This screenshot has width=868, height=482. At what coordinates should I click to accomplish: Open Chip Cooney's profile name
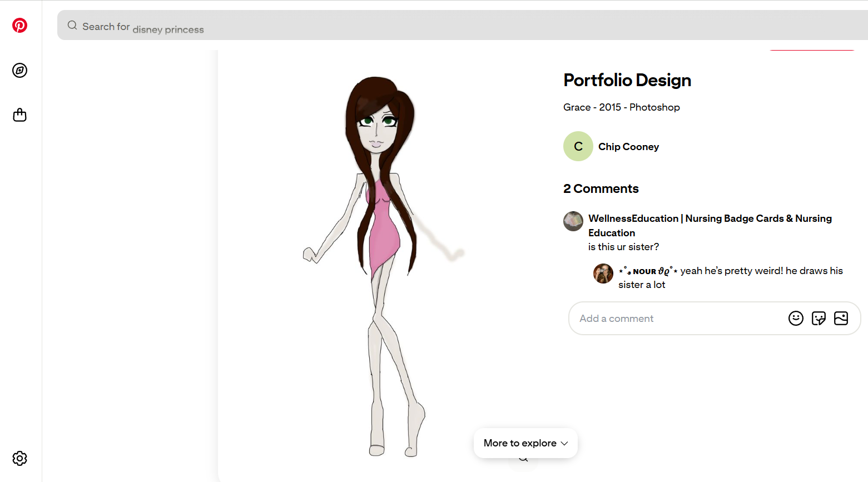(628, 147)
